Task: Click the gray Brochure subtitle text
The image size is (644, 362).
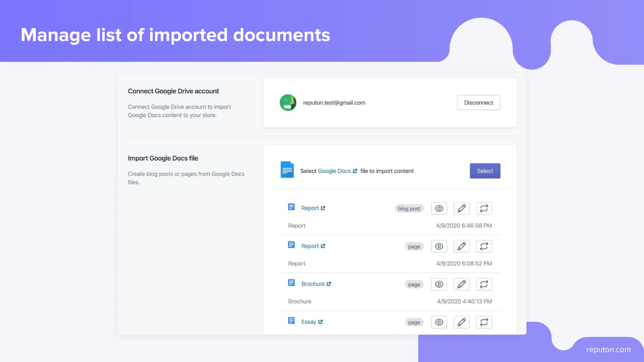Action: [x=300, y=301]
